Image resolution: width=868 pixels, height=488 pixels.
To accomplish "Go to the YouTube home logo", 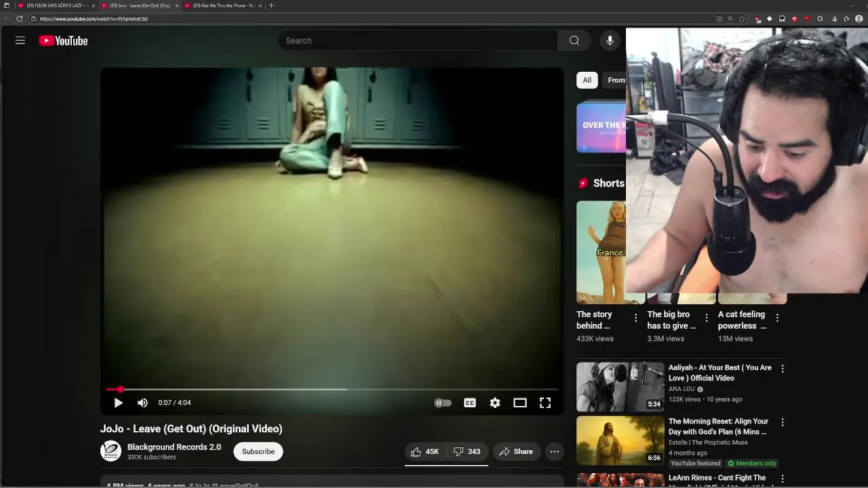I will [63, 41].
